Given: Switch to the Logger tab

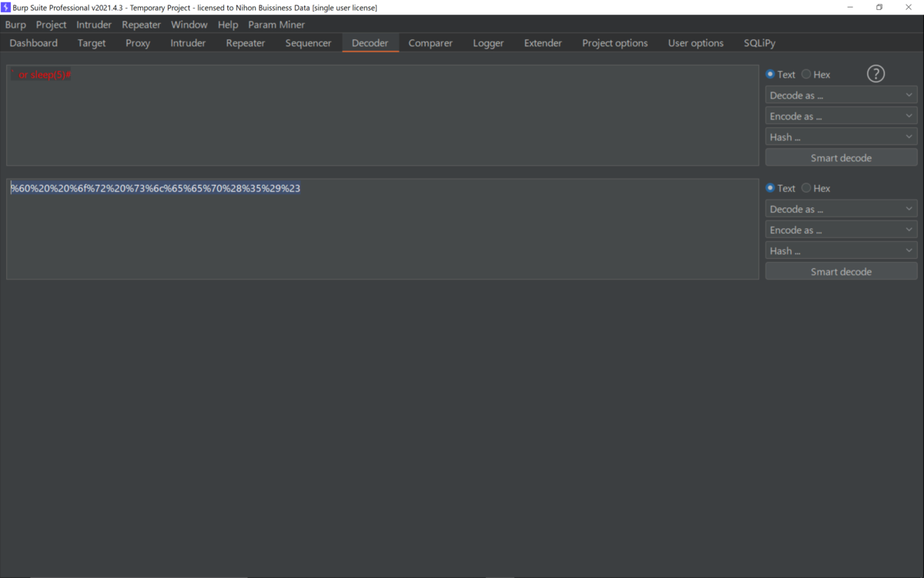Looking at the screenshot, I should coord(488,43).
